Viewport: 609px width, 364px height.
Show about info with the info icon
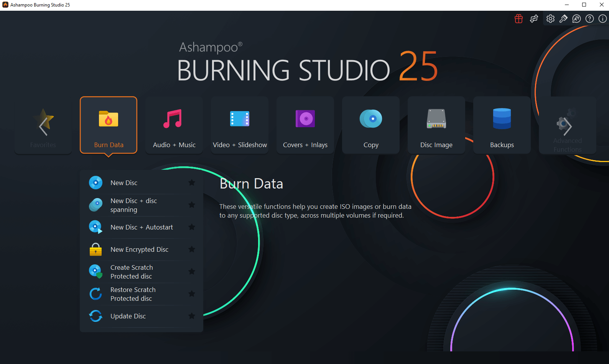point(602,19)
